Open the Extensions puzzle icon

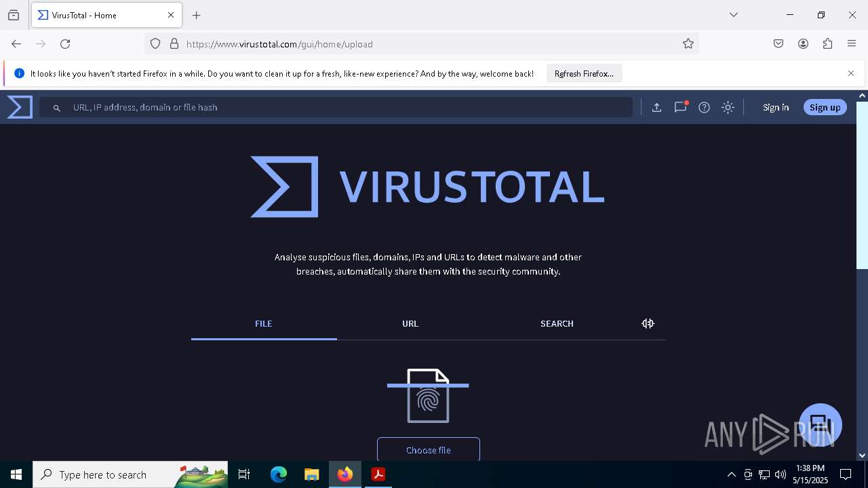pos(827,44)
